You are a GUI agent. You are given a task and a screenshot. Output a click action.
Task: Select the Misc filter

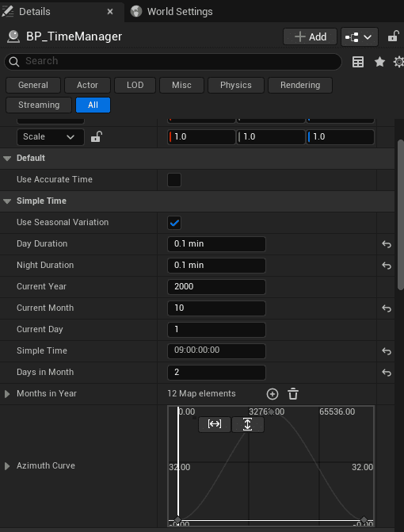pyautogui.click(x=181, y=85)
